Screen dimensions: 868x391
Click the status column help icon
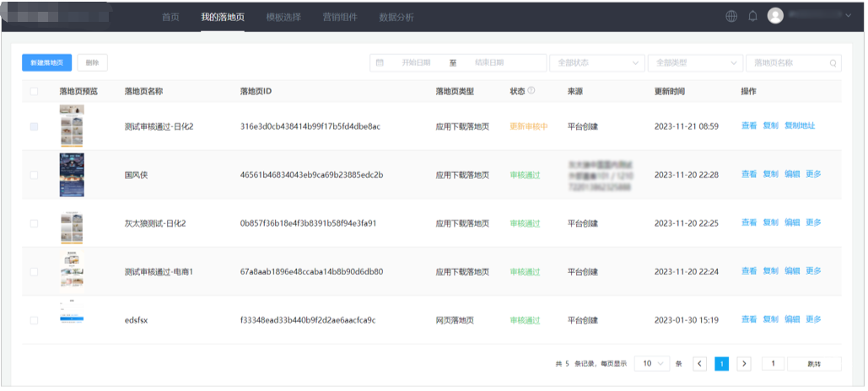(x=531, y=90)
